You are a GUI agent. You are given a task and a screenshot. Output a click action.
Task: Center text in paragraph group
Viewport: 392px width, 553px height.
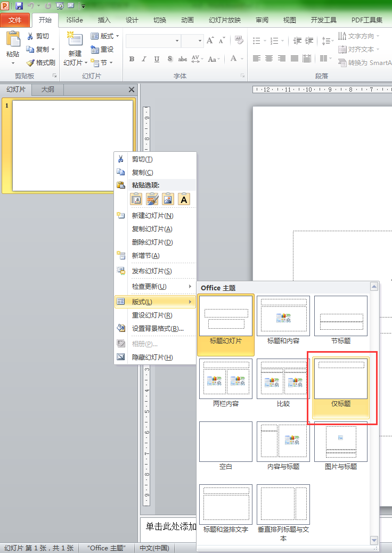[x=269, y=59]
